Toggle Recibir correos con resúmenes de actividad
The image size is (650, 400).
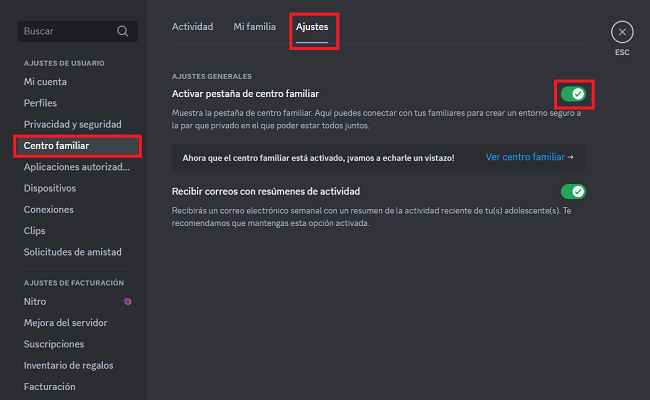pyautogui.click(x=572, y=191)
